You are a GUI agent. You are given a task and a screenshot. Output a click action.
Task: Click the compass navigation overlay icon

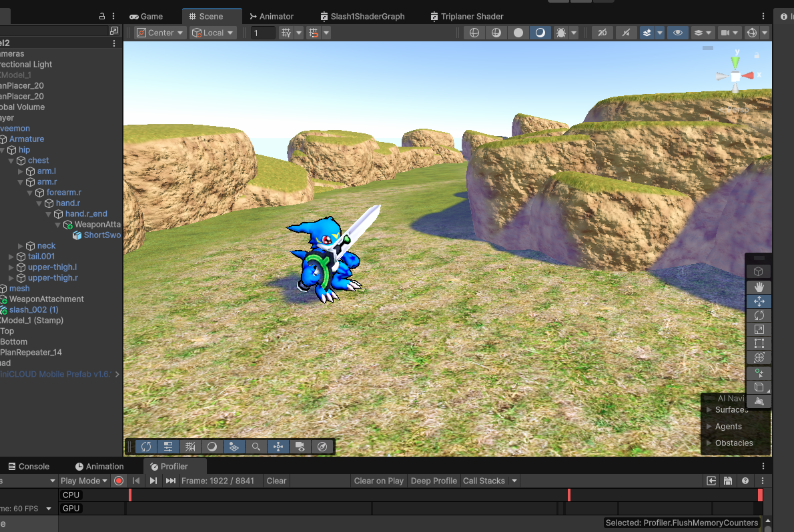click(x=322, y=447)
